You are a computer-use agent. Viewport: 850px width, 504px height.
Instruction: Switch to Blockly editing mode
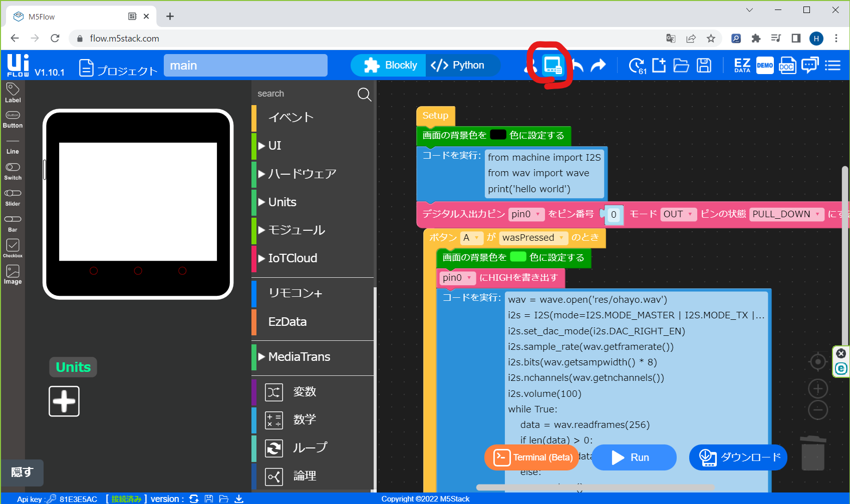(x=389, y=66)
